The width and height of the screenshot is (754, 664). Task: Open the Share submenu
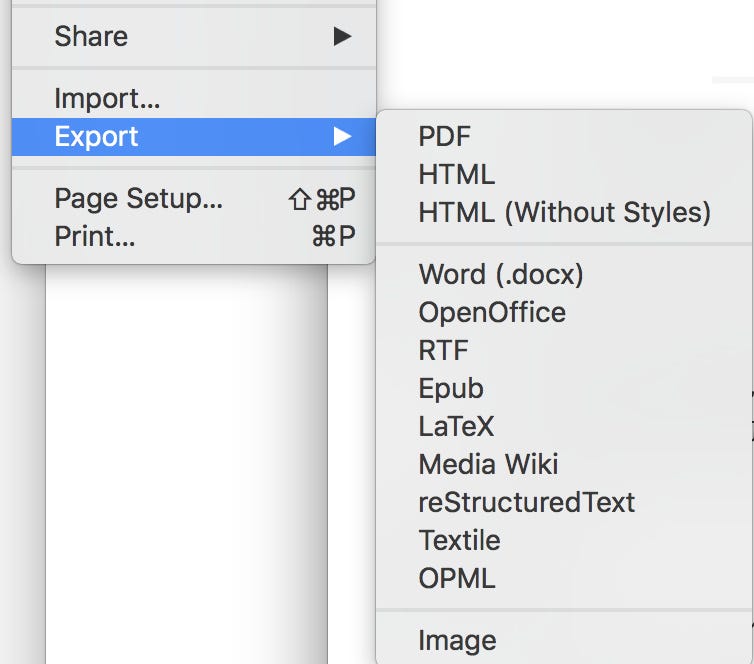193,37
